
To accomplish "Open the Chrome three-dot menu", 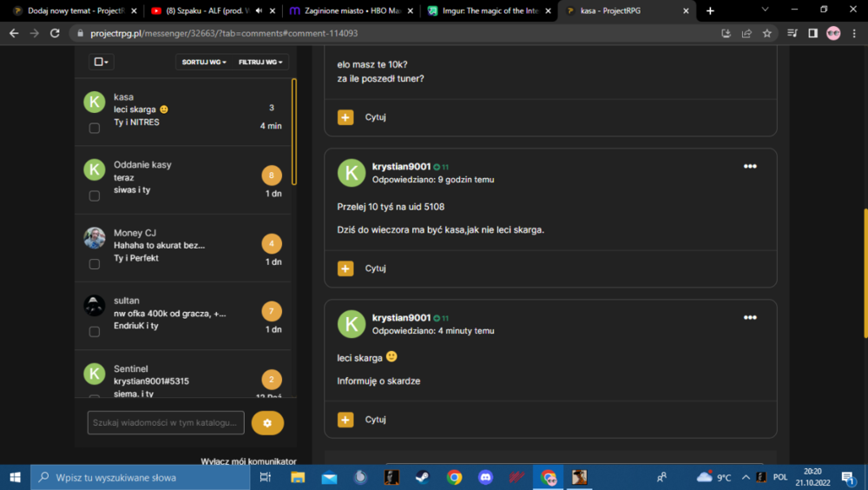I will point(854,33).
